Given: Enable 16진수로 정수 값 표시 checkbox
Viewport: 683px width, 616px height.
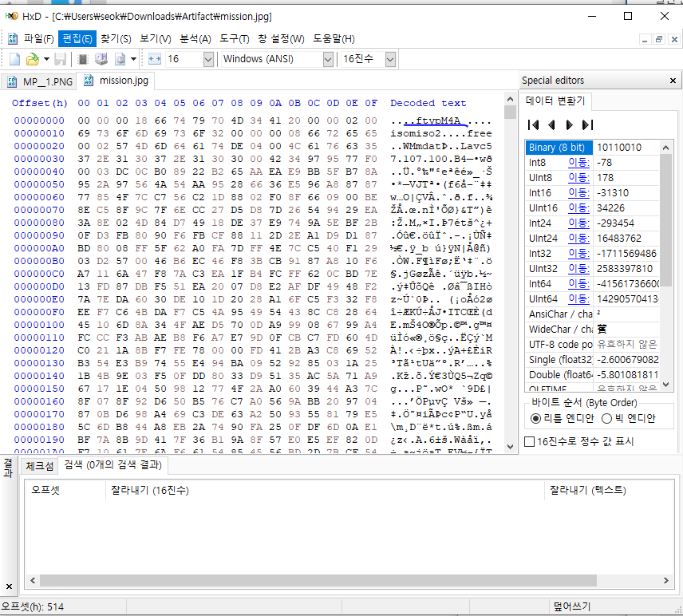Looking at the screenshot, I should click(529, 442).
